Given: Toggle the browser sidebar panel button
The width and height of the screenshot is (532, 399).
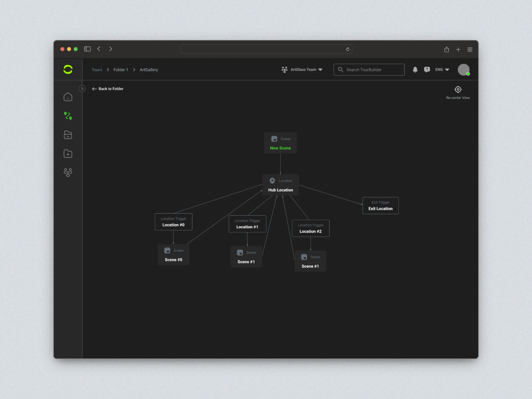Looking at the screenshot, I should [x=87, y=49].
